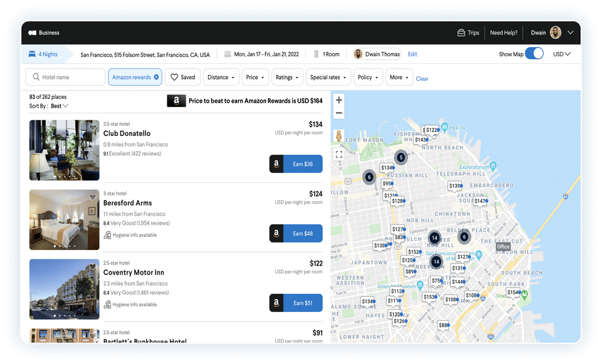The image size is (602, 364).
Task: Save Club Donatello with heart icon
Action: (93, 127)
